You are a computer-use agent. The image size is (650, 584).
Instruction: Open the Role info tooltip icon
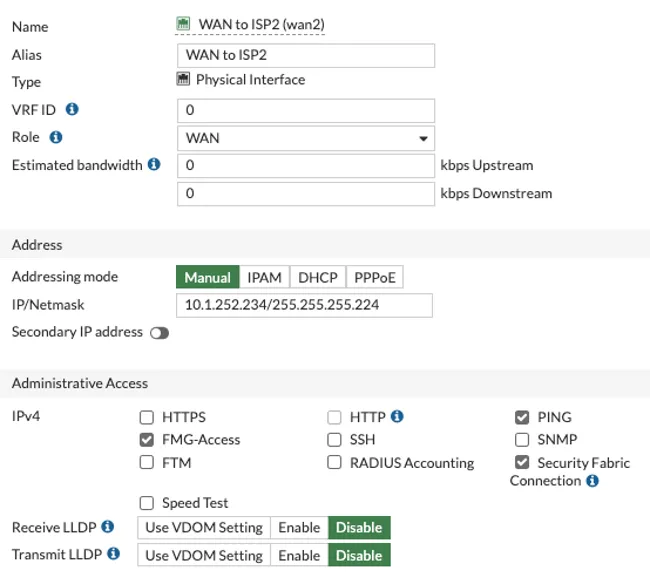point(56,137)
